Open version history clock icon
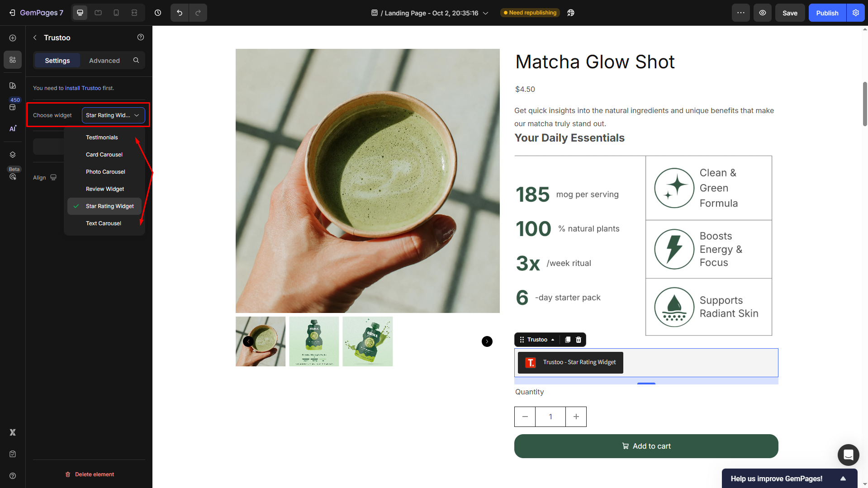868x488 pixels. (x=158, y=13)
